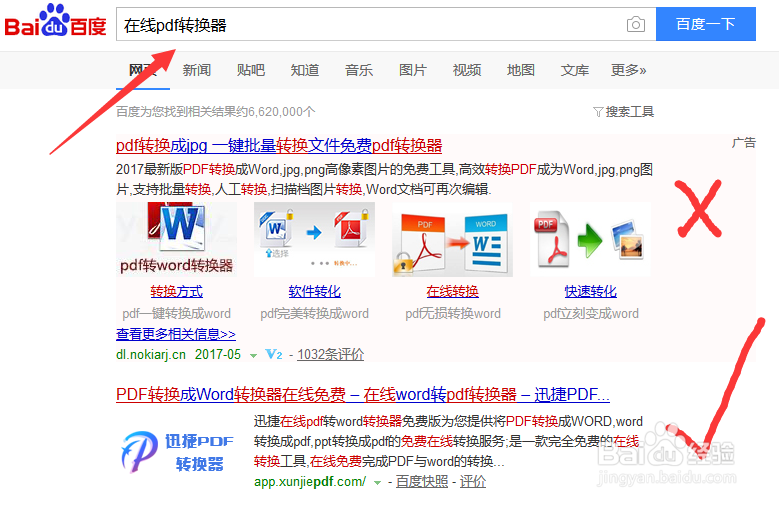Click the 在线转换 link
Screen dimensions: 779x505
[x=452, y=291]
